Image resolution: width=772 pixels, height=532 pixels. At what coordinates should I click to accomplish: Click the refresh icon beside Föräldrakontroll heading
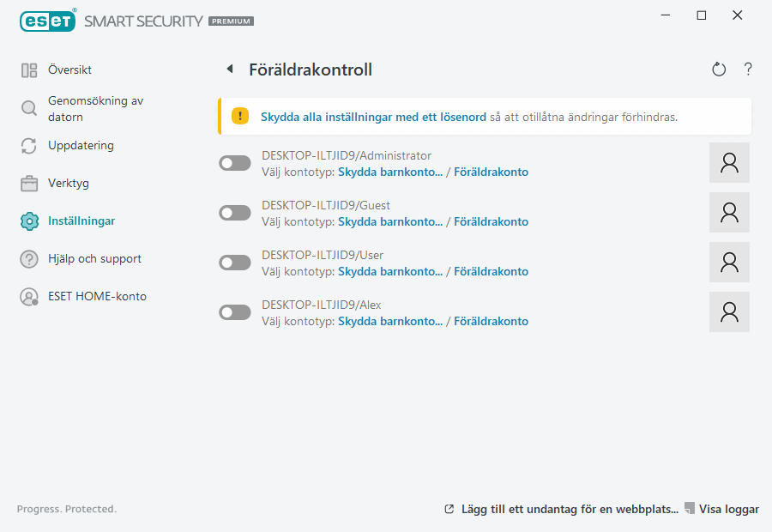pos(719,70)
